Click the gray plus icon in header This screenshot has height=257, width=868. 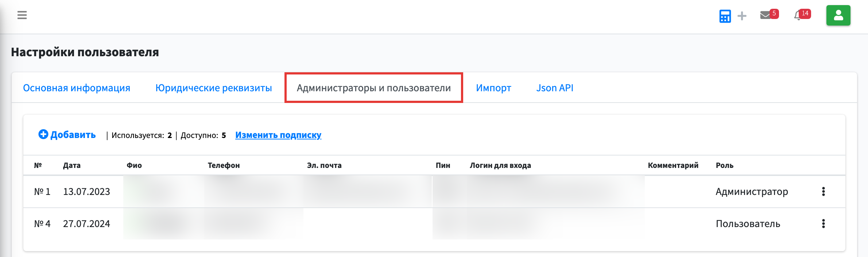(742, 16)
